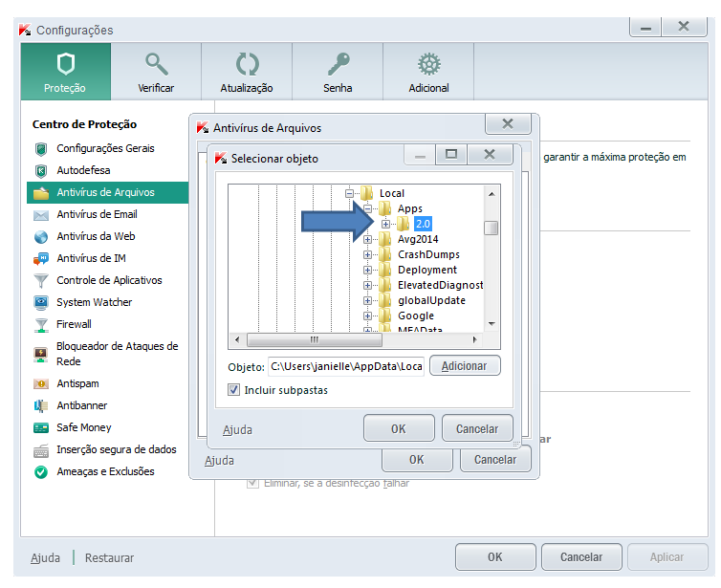721x588 pixels.
Task: Click the horizontal scroll right arrow
Action: click(x=474, y=339)
